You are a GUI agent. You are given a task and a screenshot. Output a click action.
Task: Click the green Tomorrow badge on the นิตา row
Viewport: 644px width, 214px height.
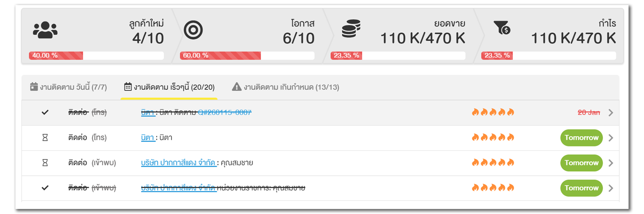tap(581, 138)
